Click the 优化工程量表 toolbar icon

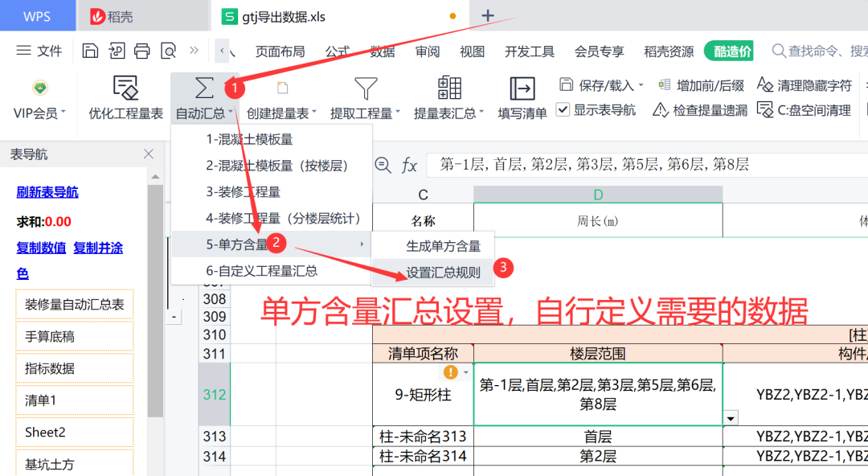coord(125,88)
